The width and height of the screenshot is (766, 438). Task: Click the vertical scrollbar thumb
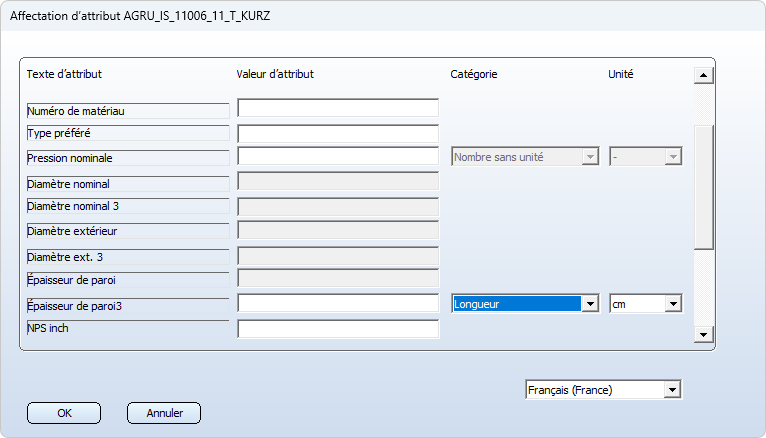(x=703, y=185)
